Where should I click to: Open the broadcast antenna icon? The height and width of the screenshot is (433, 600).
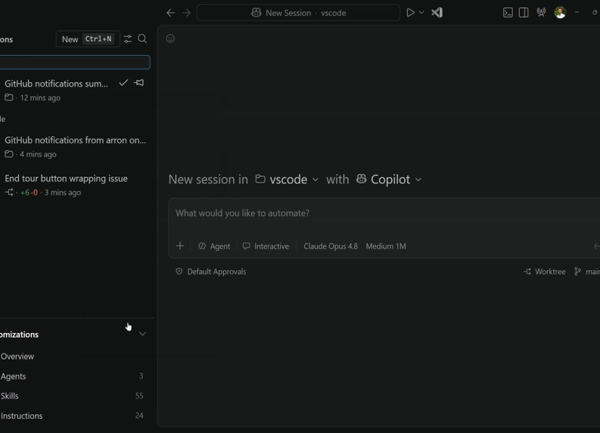[x=541, y=13]
